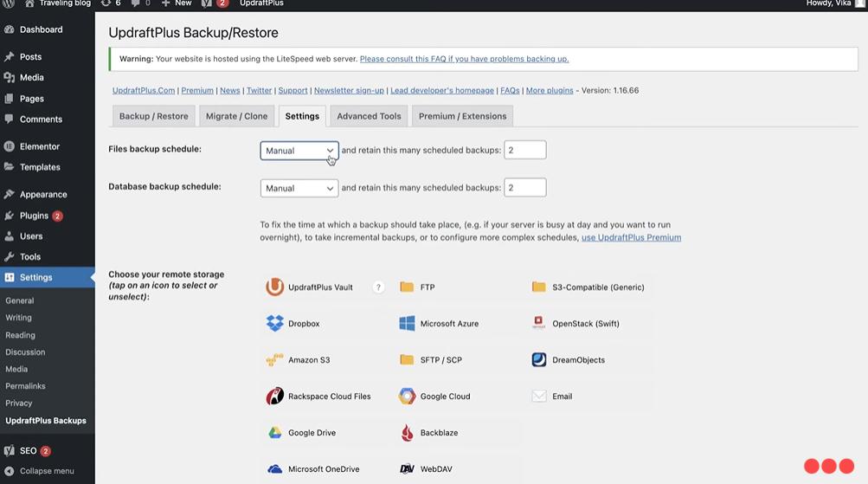Choose Google Drive storage icon
Image resolution: width=868 pixels, height=484 pixels.
click(x=275, y=433)
